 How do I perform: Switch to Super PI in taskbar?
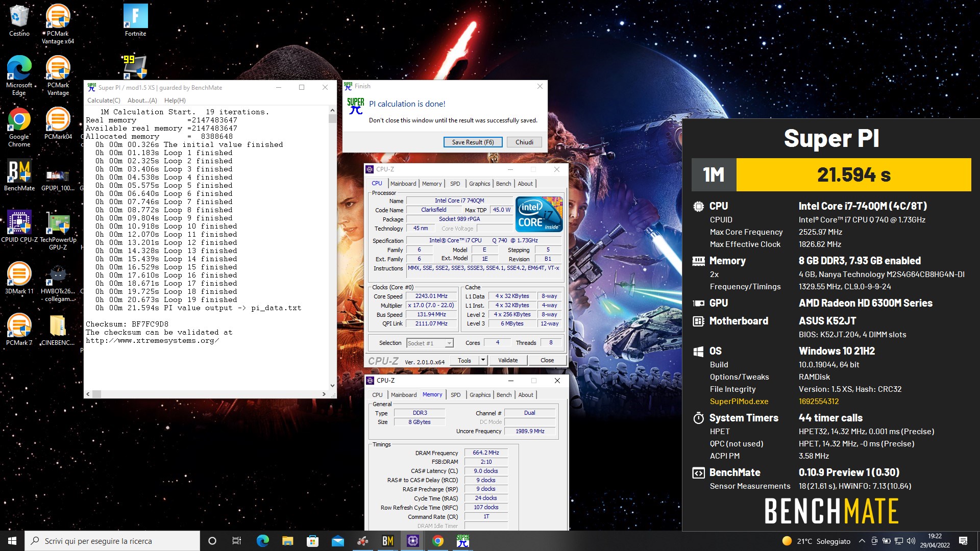(x=463, y=541)
